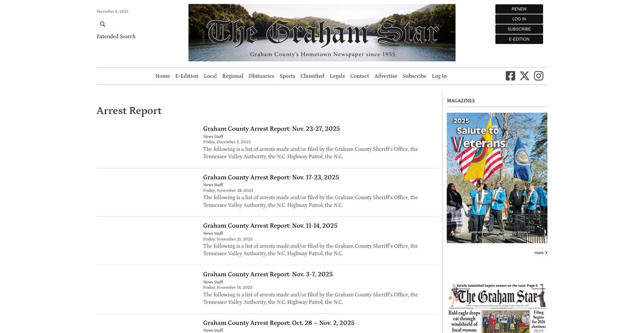
Task: Open Contact navigation item
Action: [360, 76]
